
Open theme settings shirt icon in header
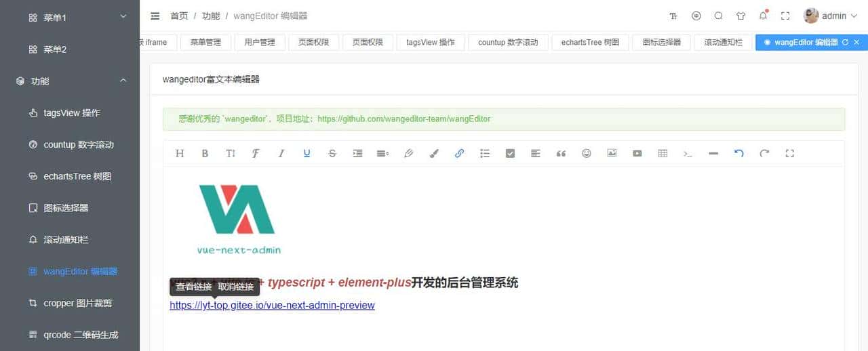pyautogui.click(x=741, y=16)
